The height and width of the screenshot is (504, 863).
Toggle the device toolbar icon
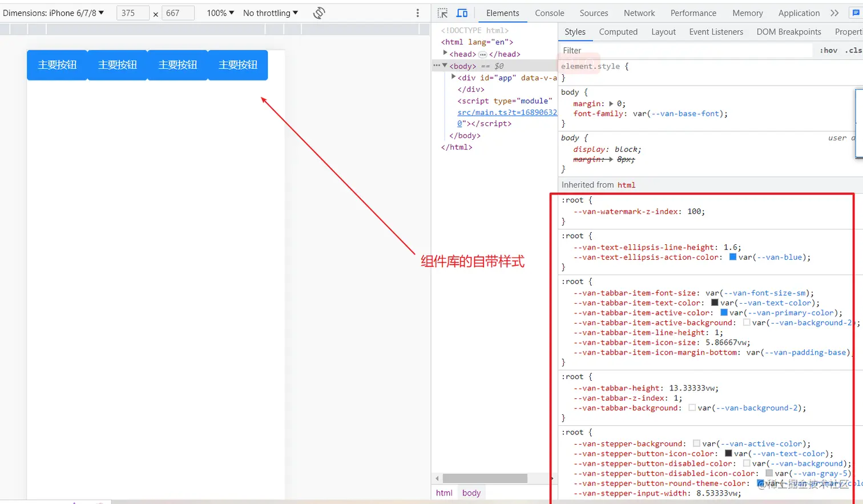462,13
